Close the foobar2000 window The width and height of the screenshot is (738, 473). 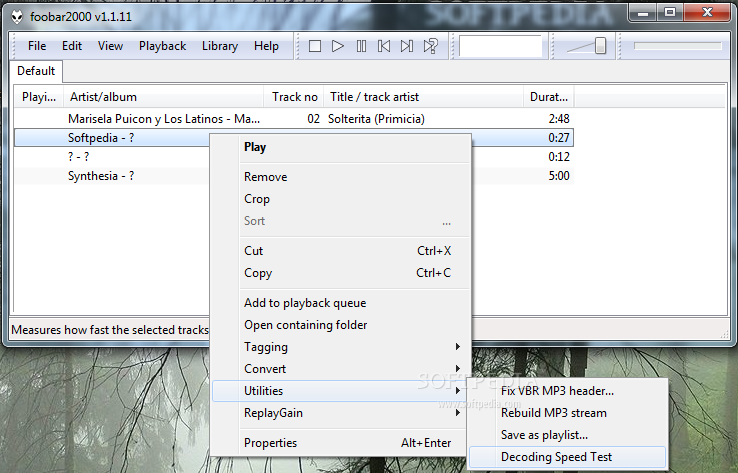(707, 13)
